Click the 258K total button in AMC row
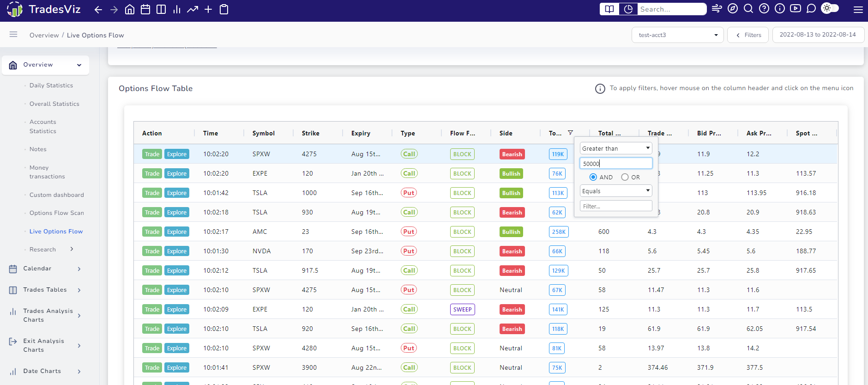Image resolution: width=868 pixels, height=385 pixels. pyautogui.click(x=559, y=232)
